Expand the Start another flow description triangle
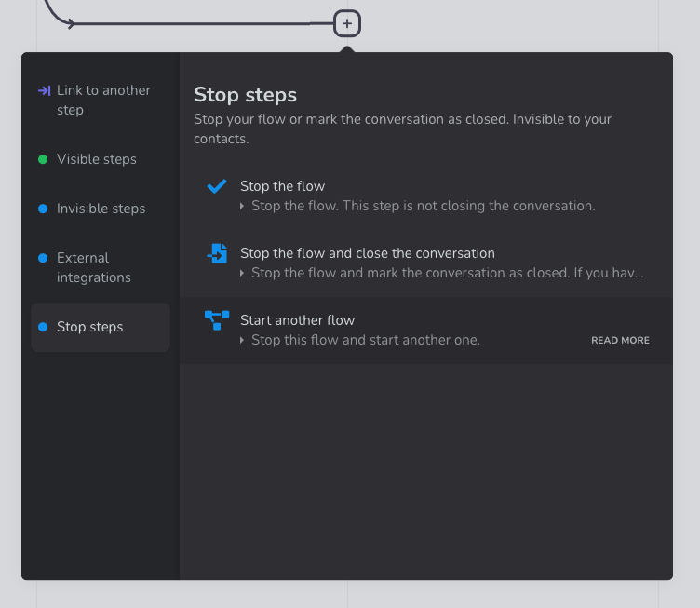700x608 pixels. [243, 340]
